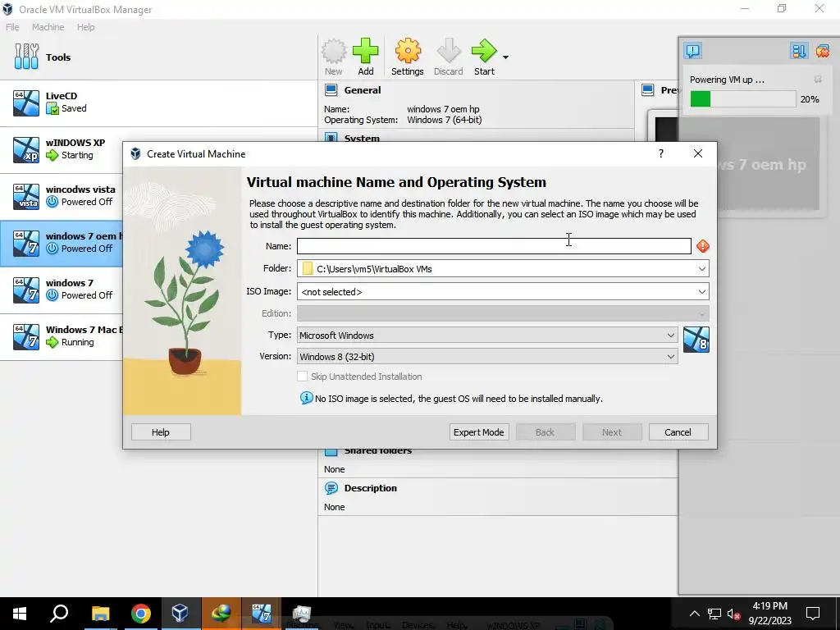Cancel the Create Virtual Machine dialog

point(678,432)
